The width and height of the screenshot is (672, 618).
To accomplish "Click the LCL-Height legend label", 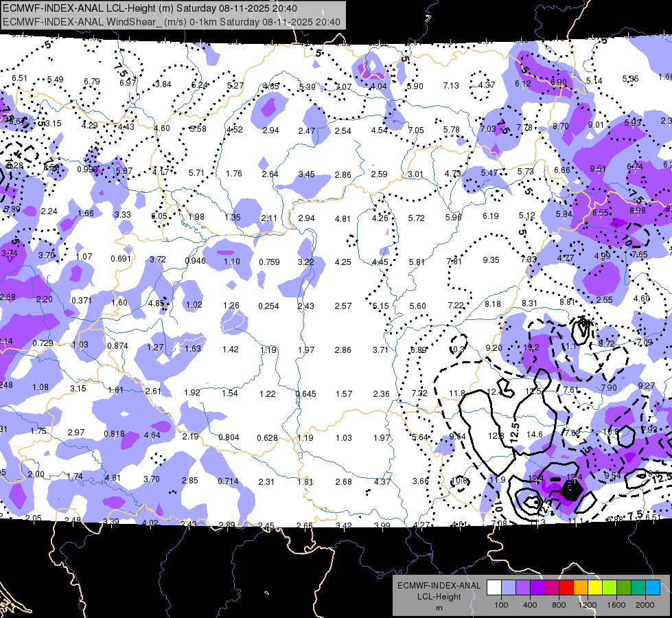I will tap(439, 597).
